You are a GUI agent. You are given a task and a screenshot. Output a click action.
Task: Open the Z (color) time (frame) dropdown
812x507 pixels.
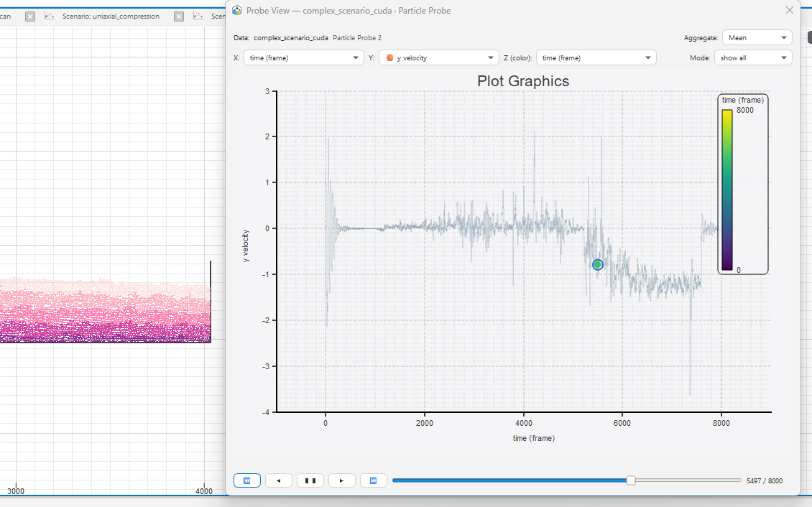tap(596, 58)
